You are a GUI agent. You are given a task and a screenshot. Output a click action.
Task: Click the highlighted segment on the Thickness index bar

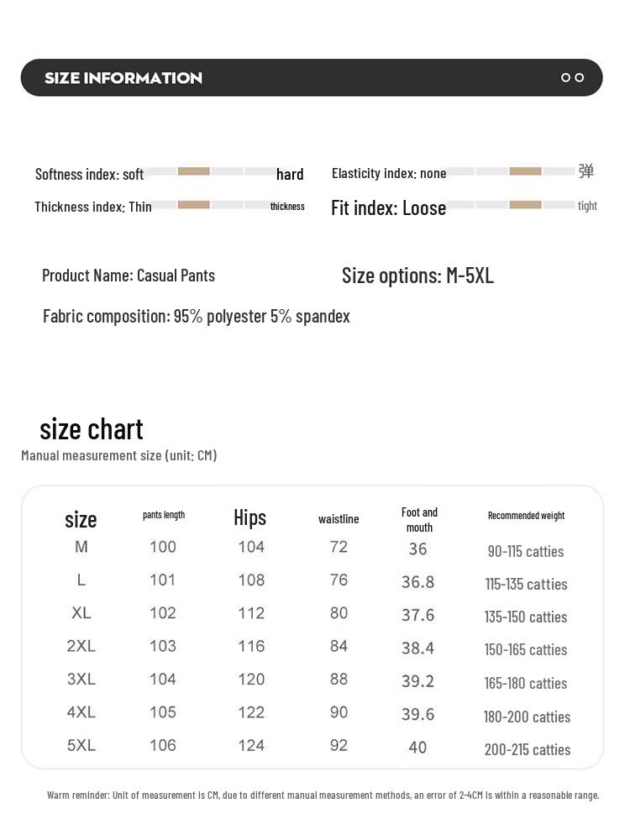coord(194,205)
